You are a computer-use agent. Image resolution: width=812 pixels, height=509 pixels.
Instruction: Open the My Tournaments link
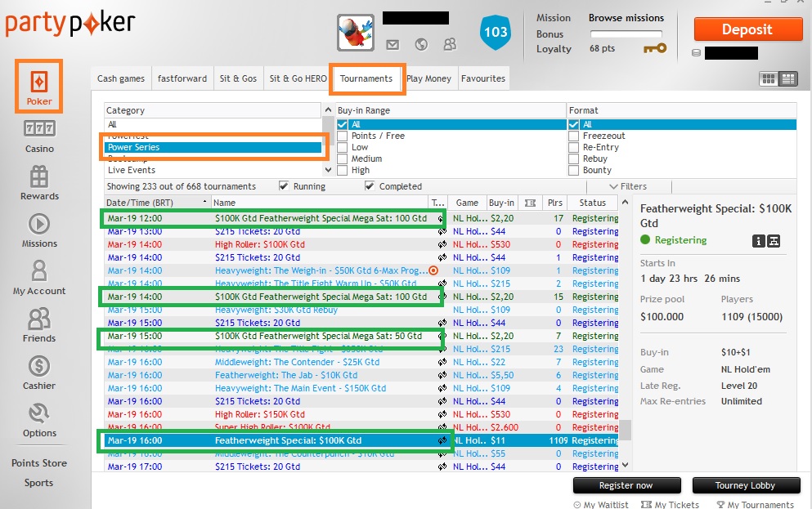point(755,504)
